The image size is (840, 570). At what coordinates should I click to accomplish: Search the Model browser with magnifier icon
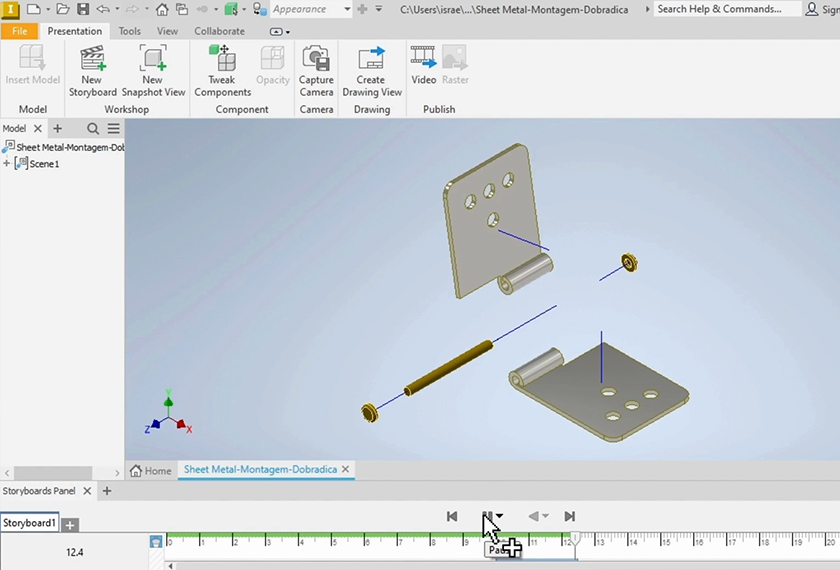(93, 129)
